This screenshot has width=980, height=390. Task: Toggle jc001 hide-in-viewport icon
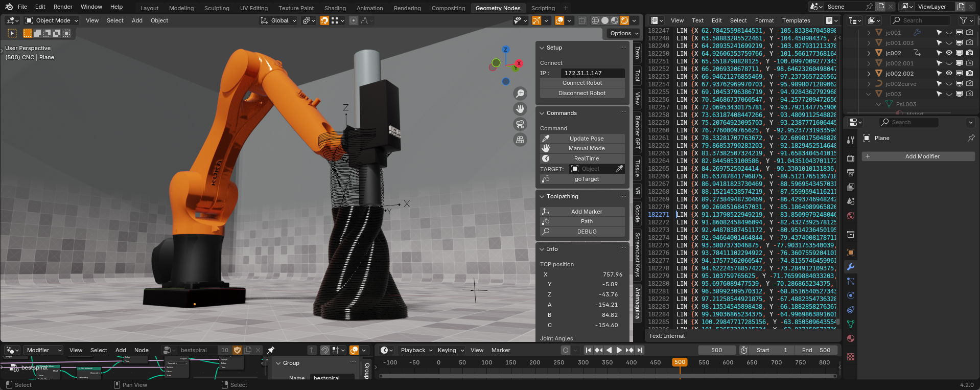(949, 32)
